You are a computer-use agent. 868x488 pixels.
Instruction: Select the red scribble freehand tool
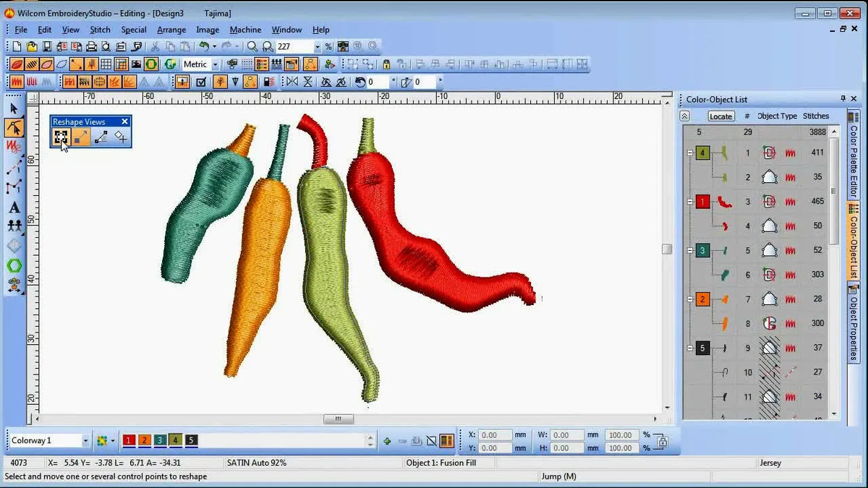[14, 147]
